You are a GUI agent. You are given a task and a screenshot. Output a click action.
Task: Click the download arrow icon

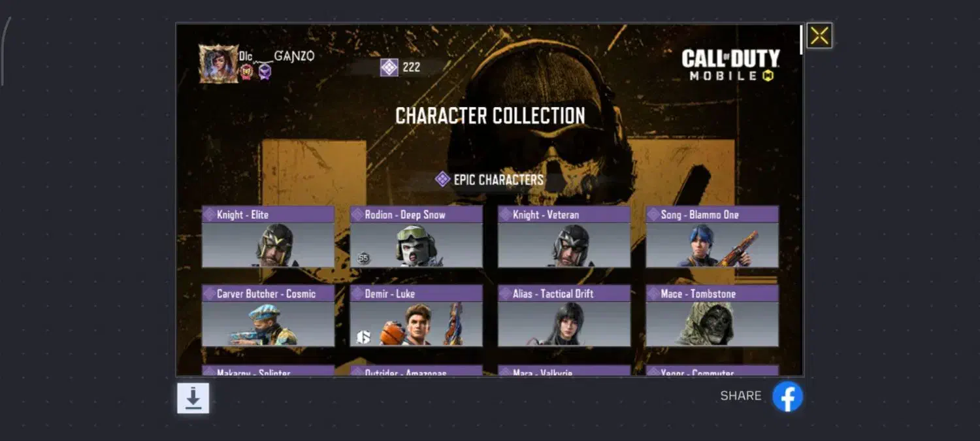pos(193,398)
